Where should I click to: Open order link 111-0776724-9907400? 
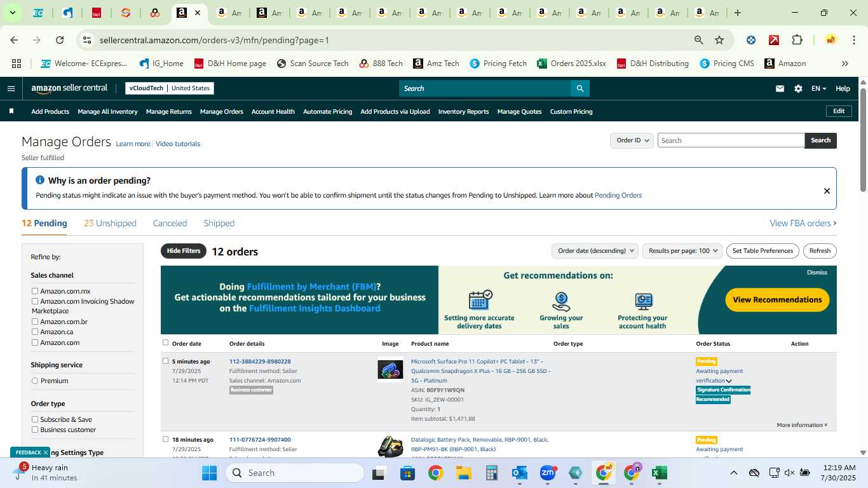[x=260, y=440]
